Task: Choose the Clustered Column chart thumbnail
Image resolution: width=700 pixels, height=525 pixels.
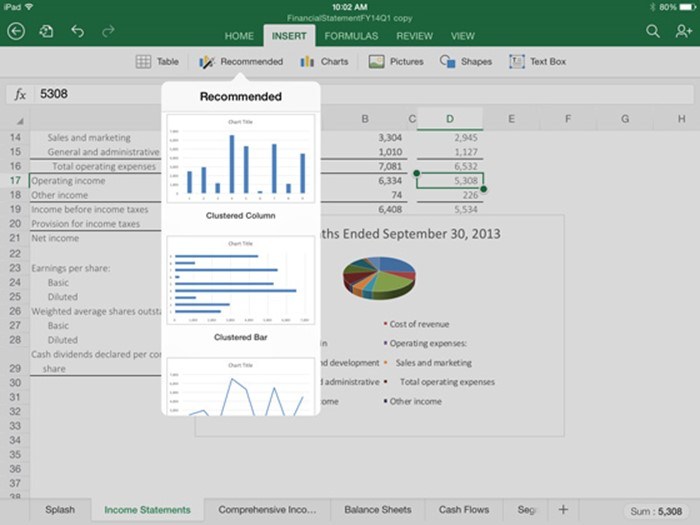Action: (x=240, y=160)
